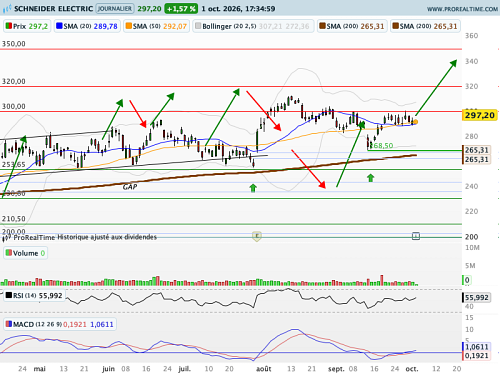Click the shield event marker on the time axis
The image size is (500, 375).
click(257, 236)
